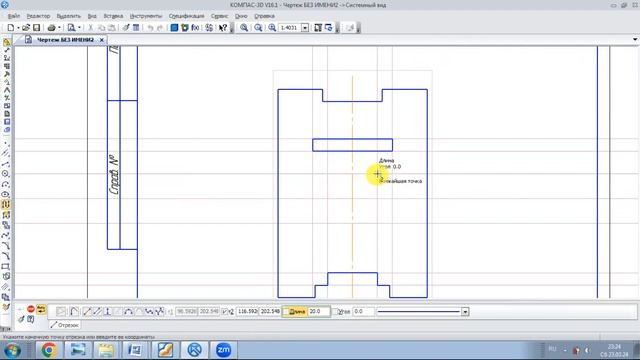Choose the parallel segment mode icon

(x=97, y=312)
